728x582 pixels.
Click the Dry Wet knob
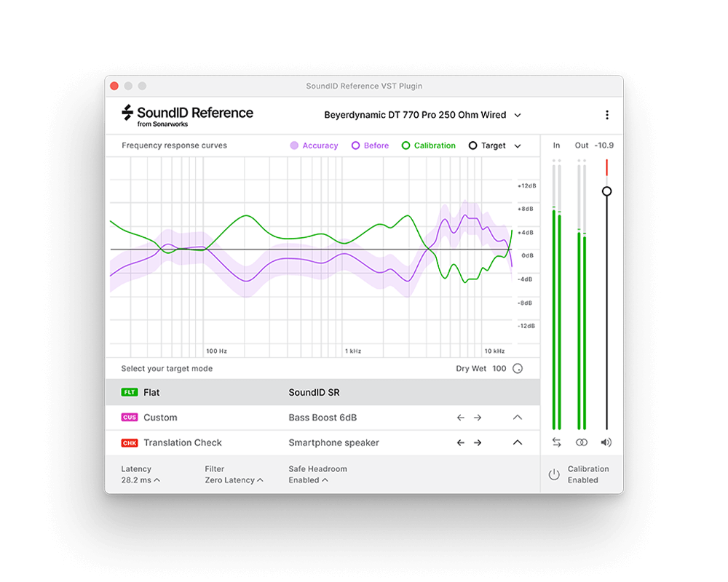(x=518, y=369)
